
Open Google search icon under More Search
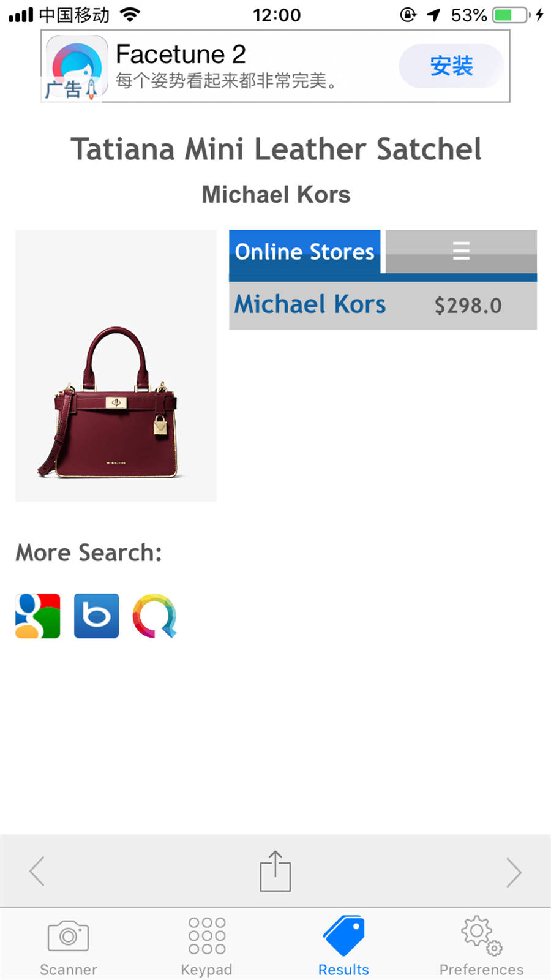38,616
